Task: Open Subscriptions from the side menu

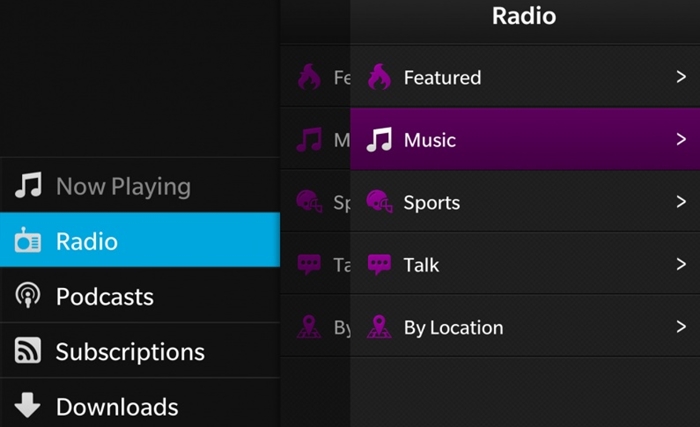Action: (130, 352)
